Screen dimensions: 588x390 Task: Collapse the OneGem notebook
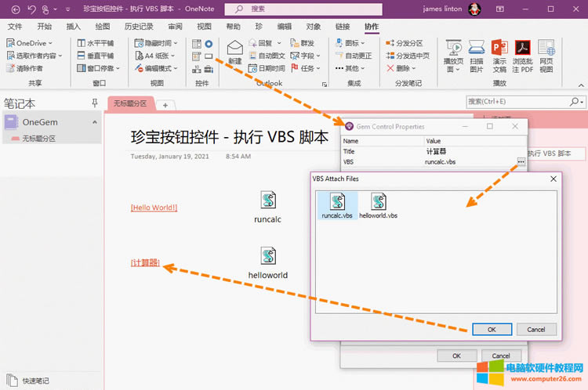point(95,121)
